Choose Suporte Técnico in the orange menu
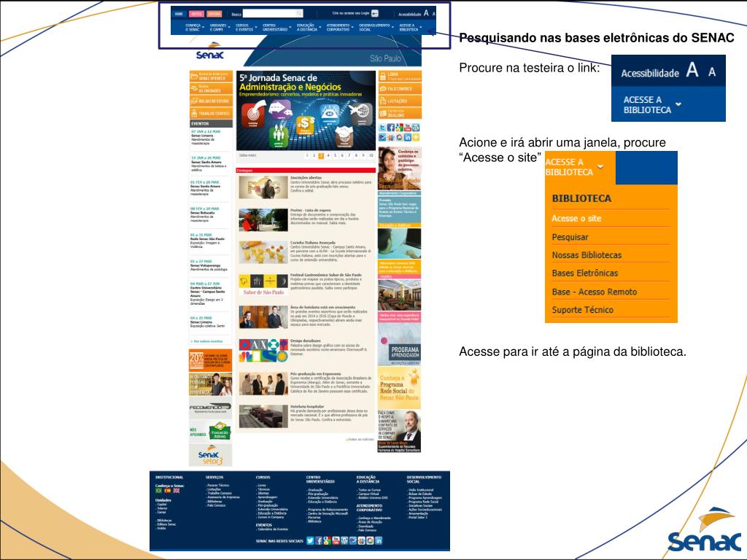The image size is (747, 560). [582, 309]
